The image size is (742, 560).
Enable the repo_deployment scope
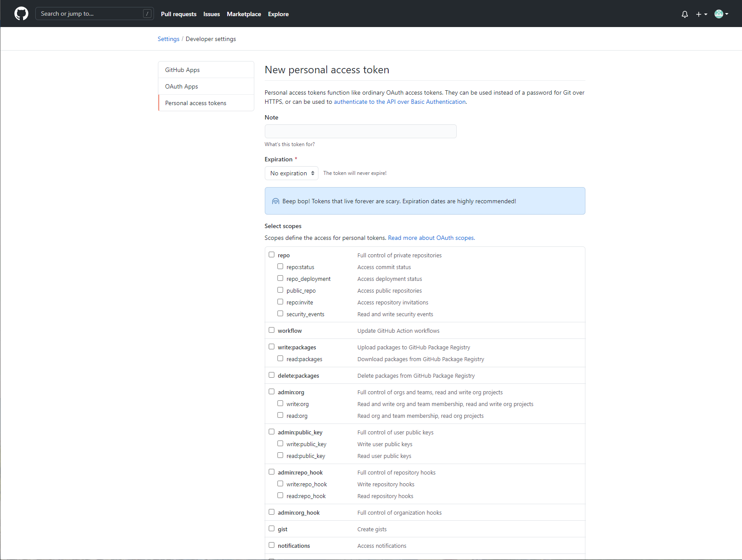280,278
